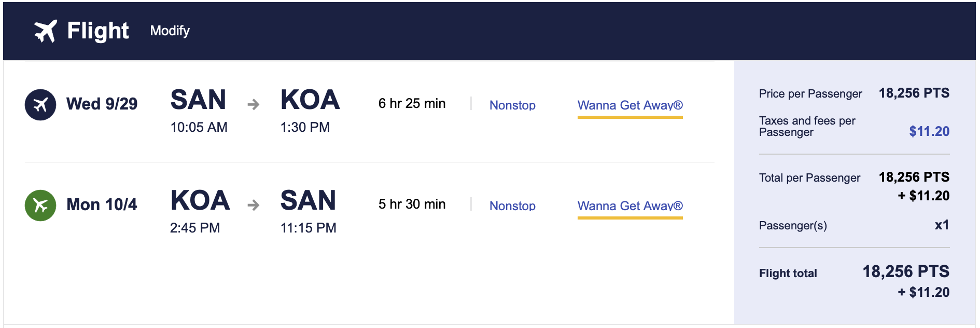Click the arrow between KOA and SAN
Screen dimensions: 980x328
253,204
